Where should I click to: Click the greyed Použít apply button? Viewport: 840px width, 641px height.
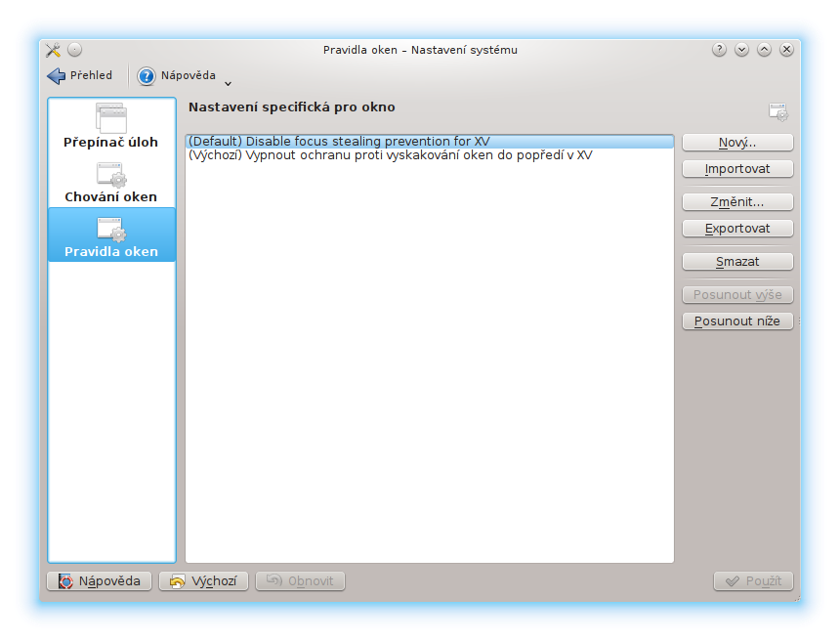pos(753,581)
